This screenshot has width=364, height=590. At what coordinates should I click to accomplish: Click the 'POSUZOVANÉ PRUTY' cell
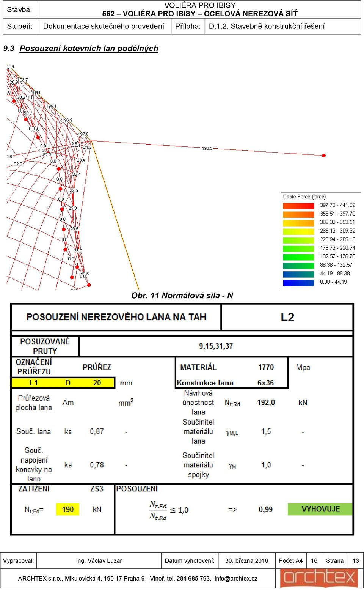pos(45,346)
